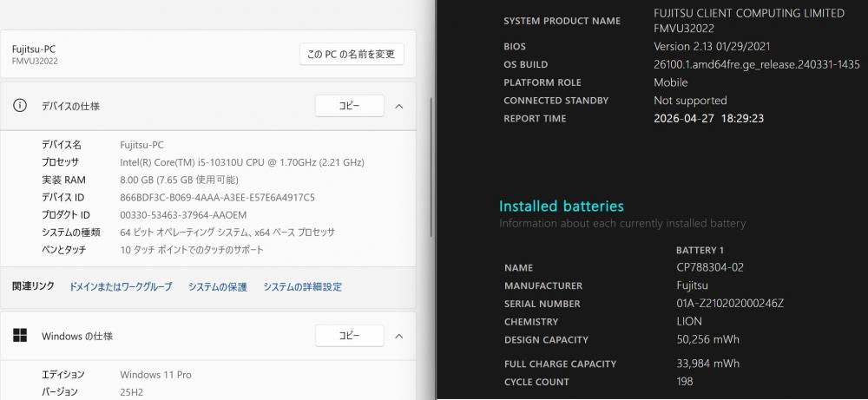Copy device specifications with コピー button
The image size is (868, 400).
pyautogui.click(x=349, y=106)
